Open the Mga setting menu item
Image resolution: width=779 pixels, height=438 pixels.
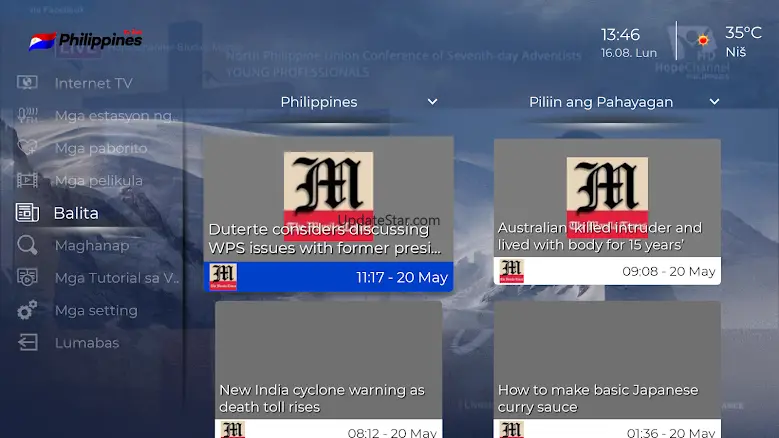pyautogui.click(x=96, y=310)
